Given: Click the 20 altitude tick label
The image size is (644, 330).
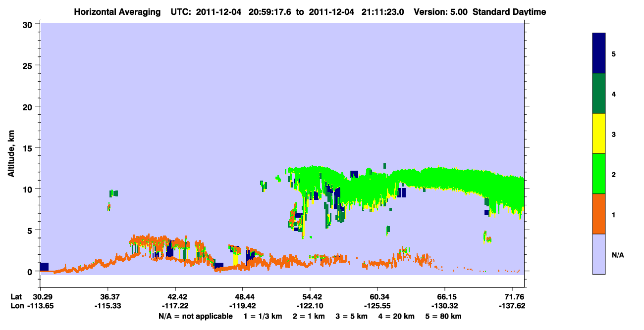Looking at the screenshot, I should (x=29, y=106).
